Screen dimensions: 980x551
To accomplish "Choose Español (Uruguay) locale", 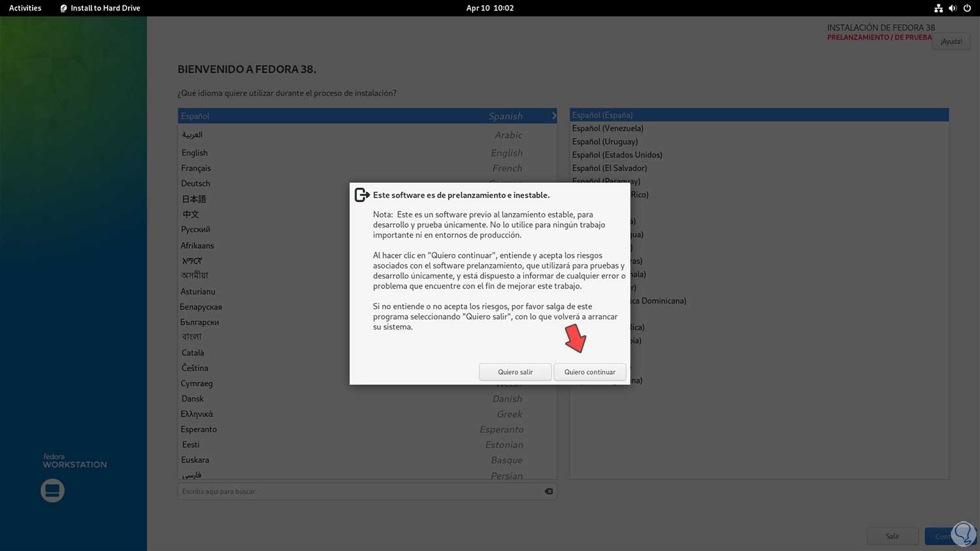I will click(759, 141).
